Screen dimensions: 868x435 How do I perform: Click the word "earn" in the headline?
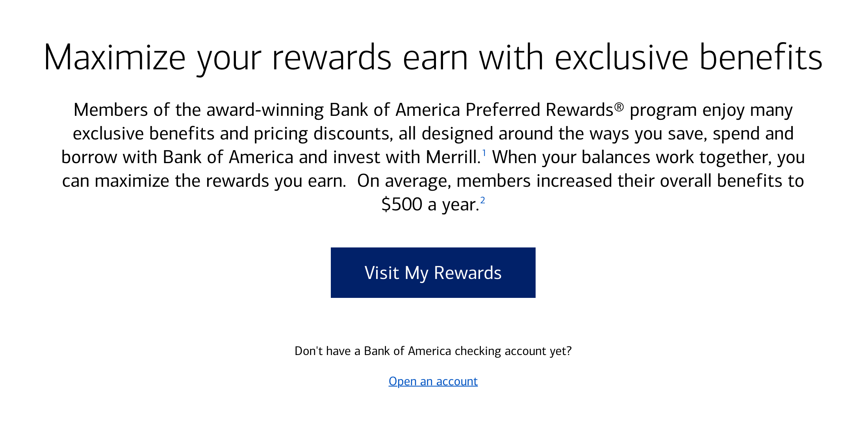coord(435,58)
